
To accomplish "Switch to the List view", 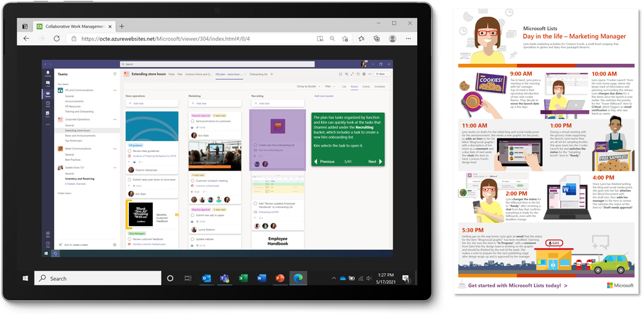I will [344, 86].
